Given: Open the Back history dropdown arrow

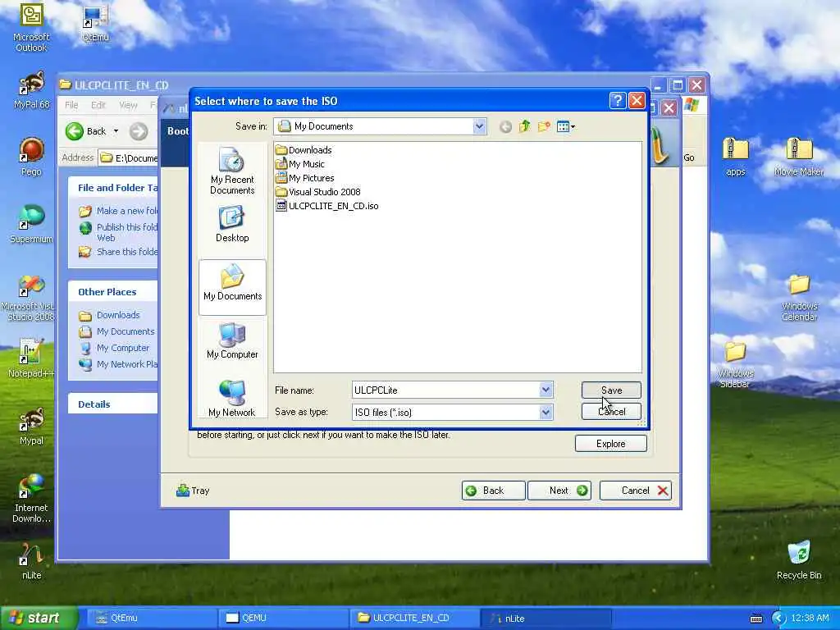Looking at the screenshot, I should click(x=116, y=131).
